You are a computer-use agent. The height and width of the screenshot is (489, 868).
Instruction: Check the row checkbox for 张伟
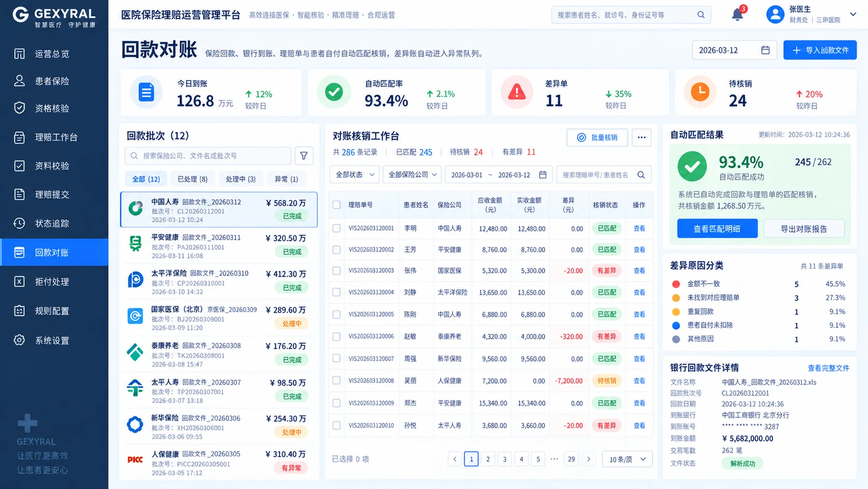pos(336,271)
